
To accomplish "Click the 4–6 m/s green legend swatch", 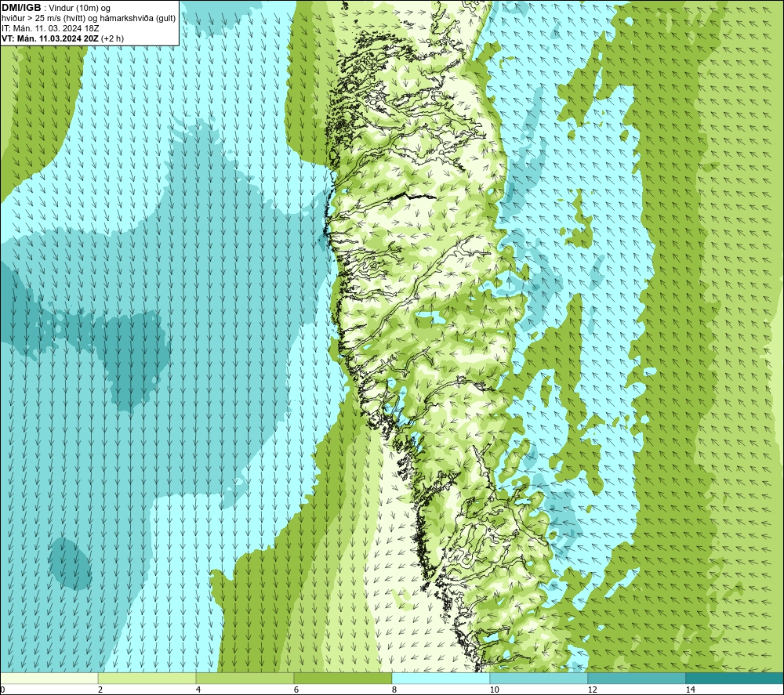I will (x=245, y=678).
